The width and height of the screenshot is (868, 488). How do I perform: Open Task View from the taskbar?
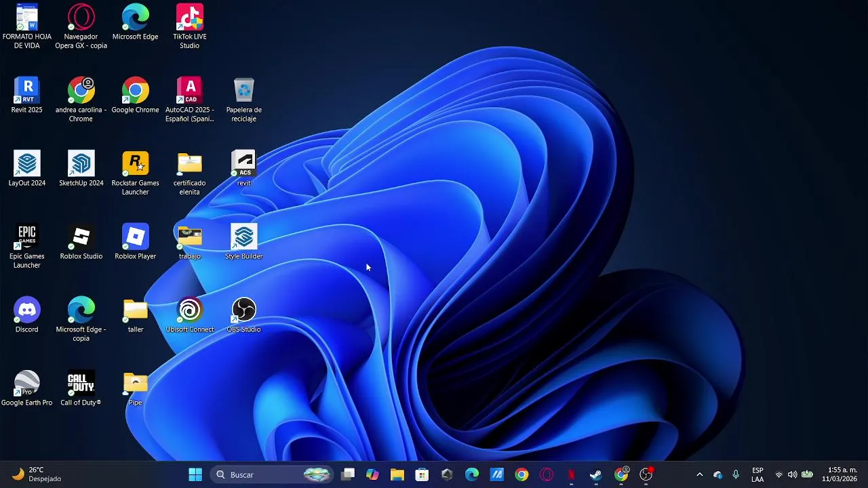click(348, 474)
